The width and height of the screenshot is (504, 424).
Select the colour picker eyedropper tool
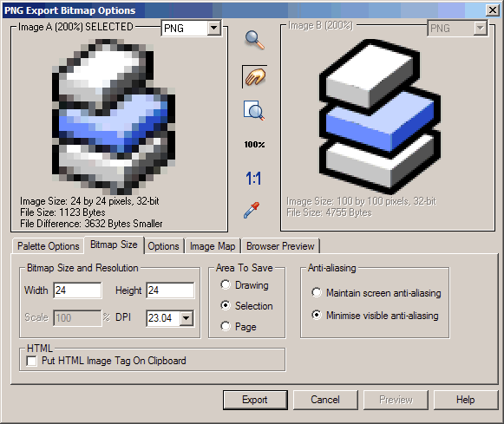point(252,210)
